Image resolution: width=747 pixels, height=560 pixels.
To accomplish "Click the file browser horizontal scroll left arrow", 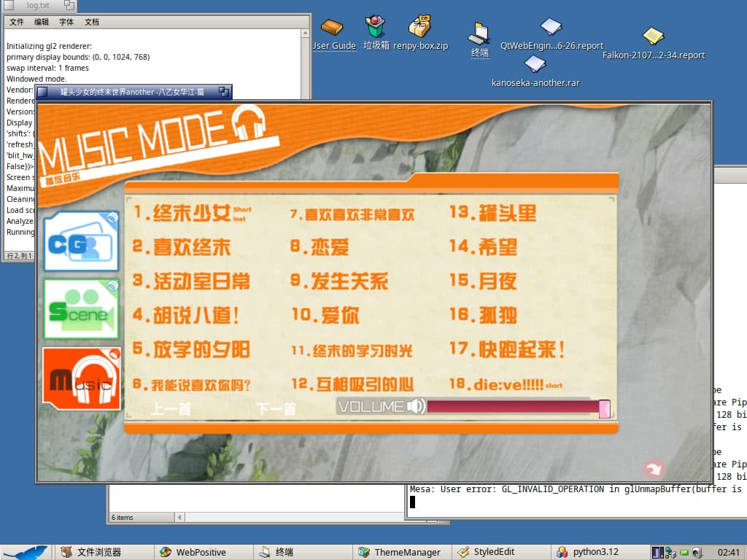I will tap(179, 517).
